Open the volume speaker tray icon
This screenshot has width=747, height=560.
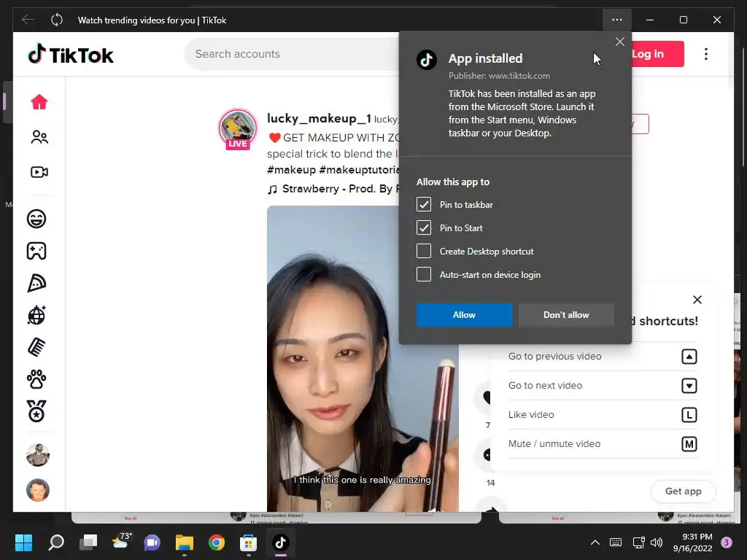(x=657, y=542)
